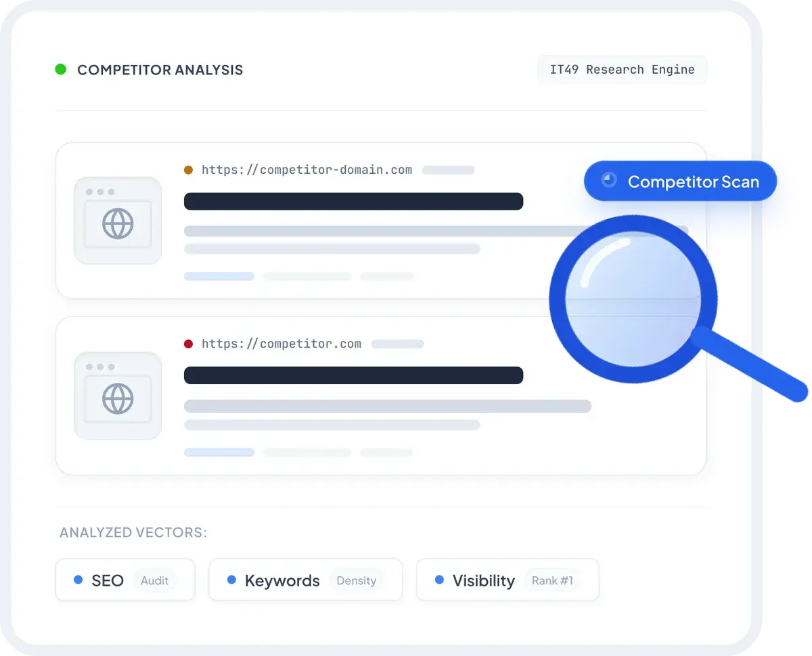Click blue tag pill in competitor.com card
The width and height of the screenshot is (812, 656).
pos(219,452)
